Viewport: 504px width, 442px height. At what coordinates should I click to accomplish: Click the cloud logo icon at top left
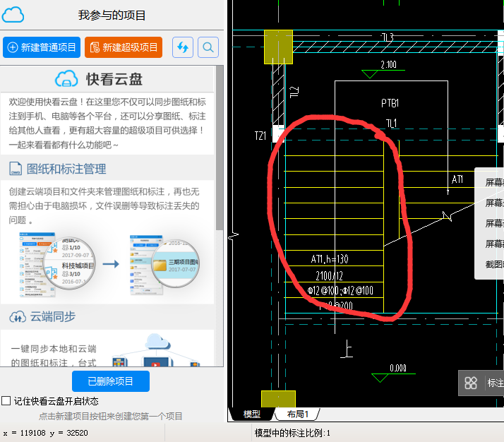coord(13,15)
